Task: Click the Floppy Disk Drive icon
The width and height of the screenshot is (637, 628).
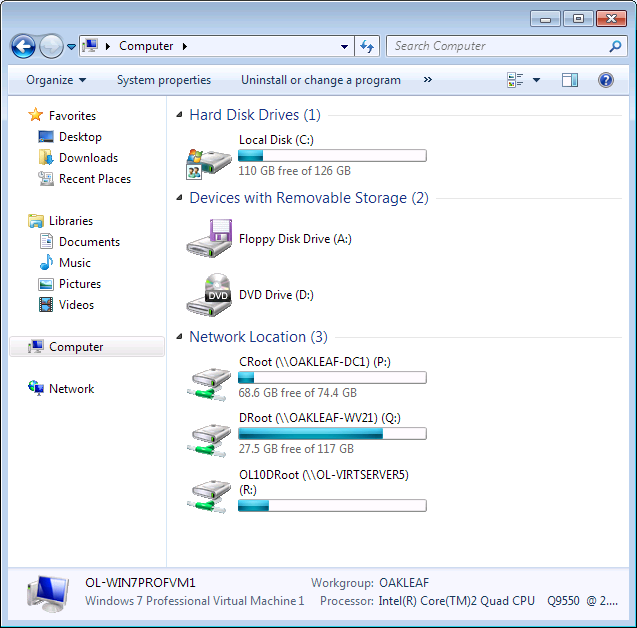Action: [209, 238]
